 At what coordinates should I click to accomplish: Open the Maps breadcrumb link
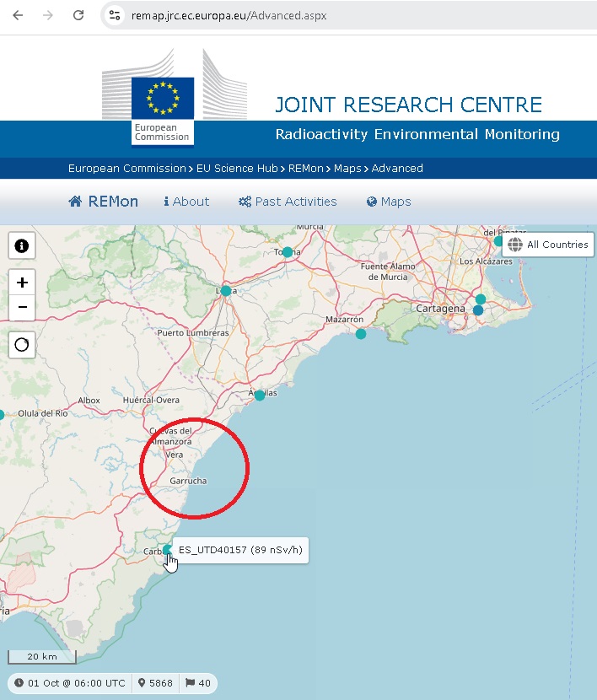click(347, 169)
